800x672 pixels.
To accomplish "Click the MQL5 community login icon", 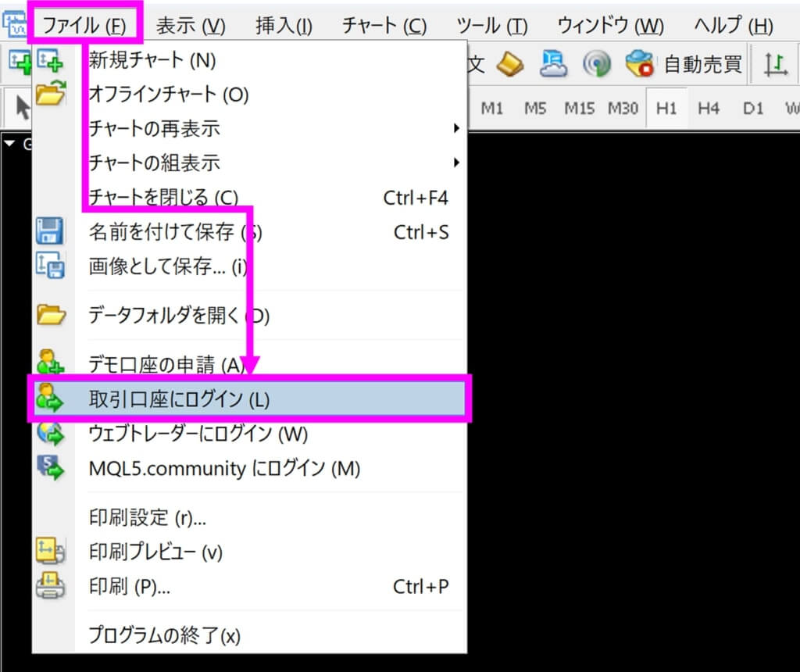I will tap(51, 467).
